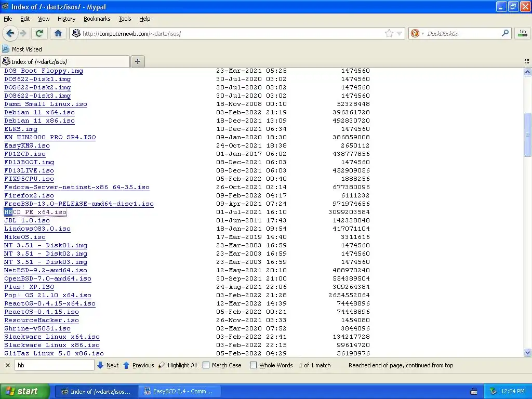Open the EN WIN2000 PRO SP4.ISO link
This screenshot has height=399, width=532.
[50, 137]
